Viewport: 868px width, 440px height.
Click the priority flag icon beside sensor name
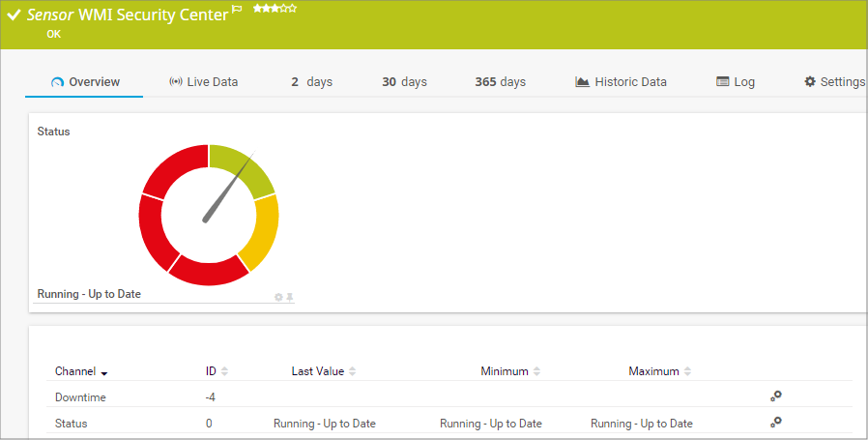tap(238, 10)
